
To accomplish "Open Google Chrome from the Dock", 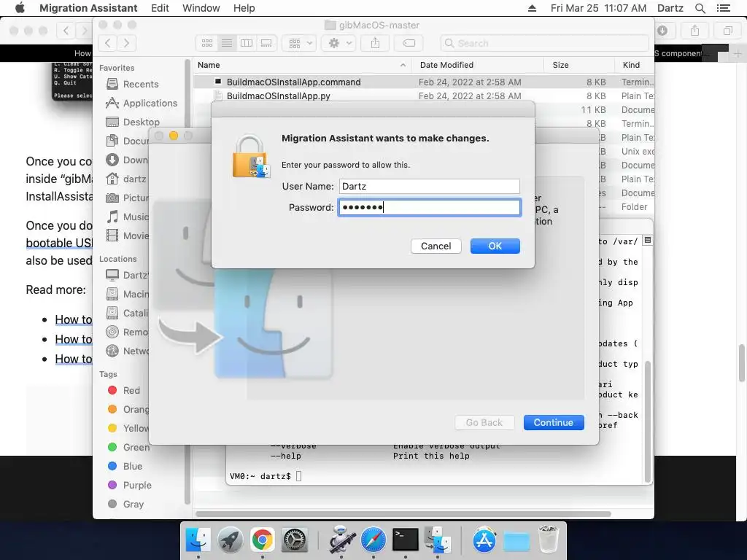I will pos(263,540).
